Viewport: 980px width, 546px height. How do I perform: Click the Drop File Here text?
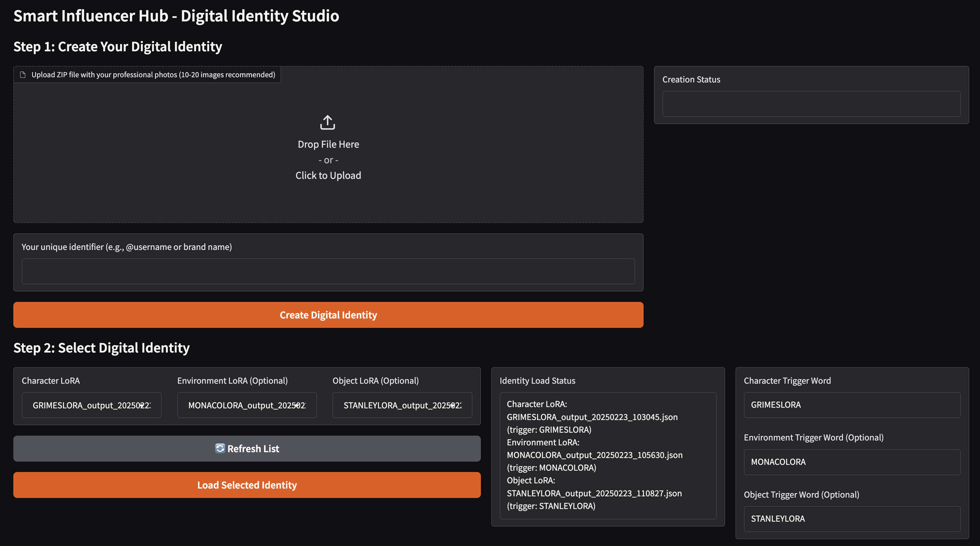click(x=328, y=144)
